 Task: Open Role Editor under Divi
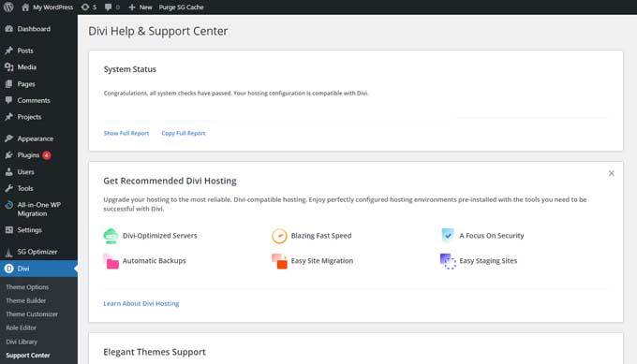point(22,328)
